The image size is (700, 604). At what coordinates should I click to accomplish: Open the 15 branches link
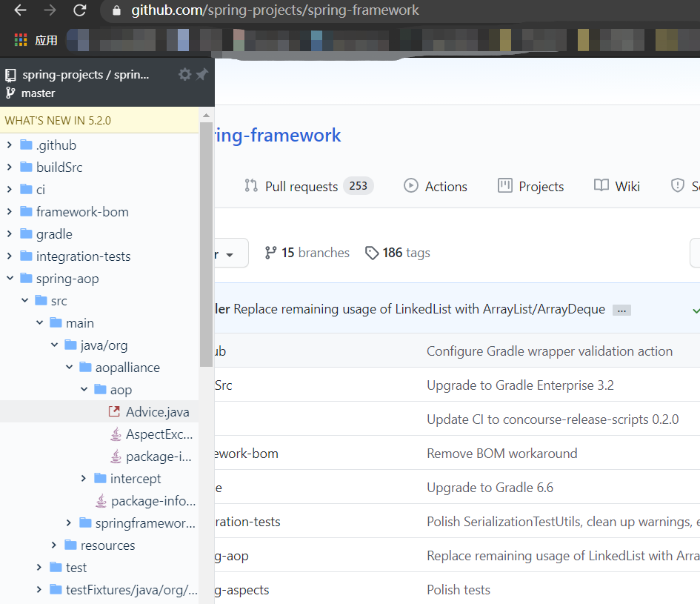tap(307, 253)
